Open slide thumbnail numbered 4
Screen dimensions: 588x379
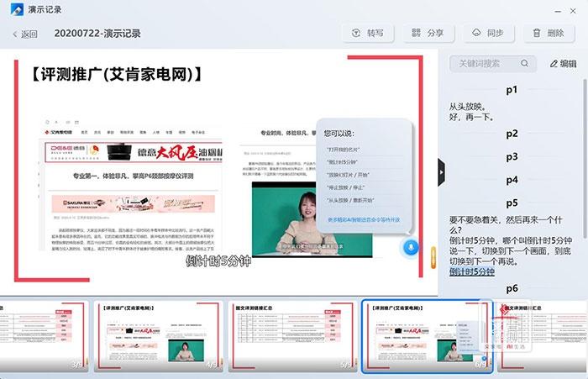(x=158, y=336)
